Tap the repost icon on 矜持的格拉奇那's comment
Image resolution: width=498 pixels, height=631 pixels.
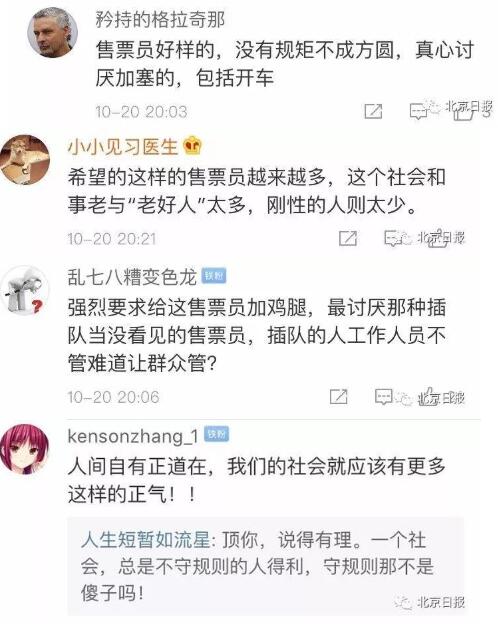(373, 111)
